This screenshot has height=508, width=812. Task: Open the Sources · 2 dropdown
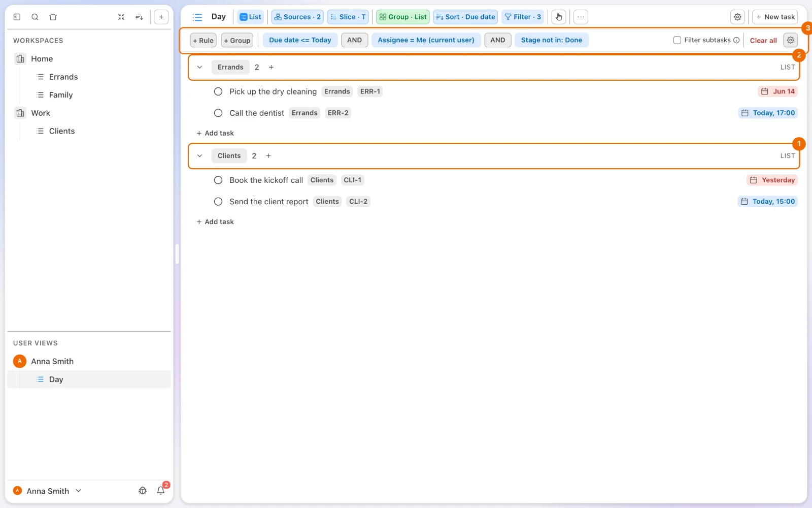click(297, 17)
